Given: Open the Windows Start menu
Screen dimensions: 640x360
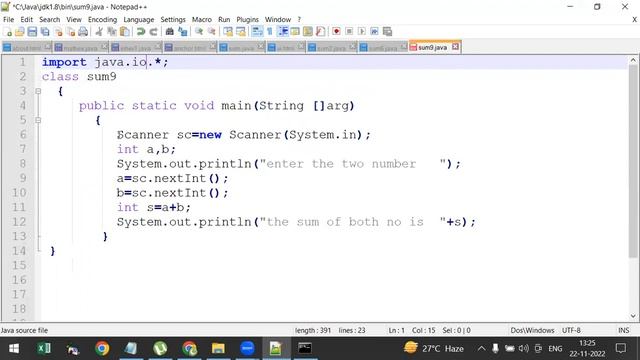Looking at the screenshot, I should point(14,349).
